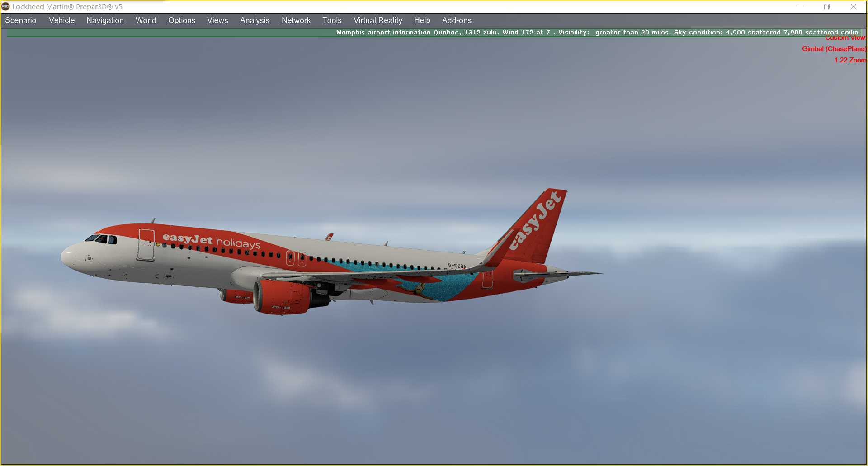Open the Analysis menu

pyautogui.click(x=255, y=20)
